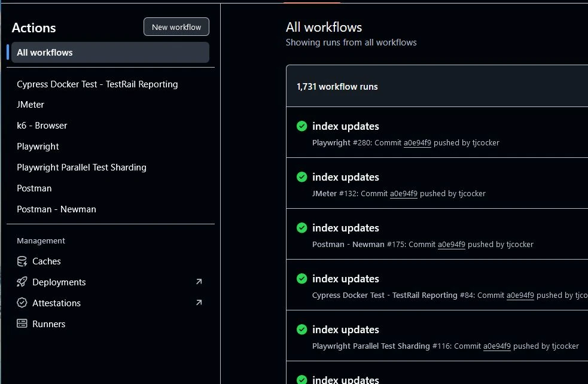Select Playwright Parallel Test Sharding workflow
The image size is (588, 384).
pyautogui.click(x=81, y=167)
